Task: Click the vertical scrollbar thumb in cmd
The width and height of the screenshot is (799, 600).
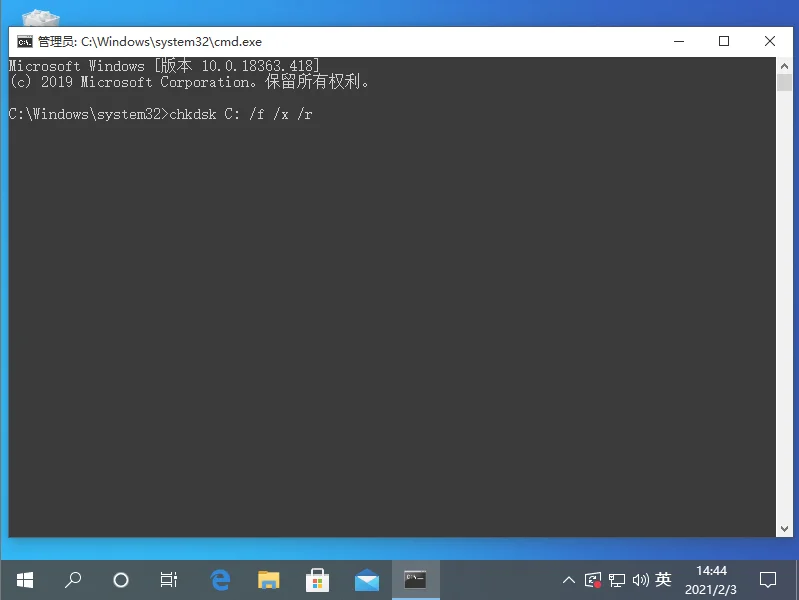Action: [784, 83]
